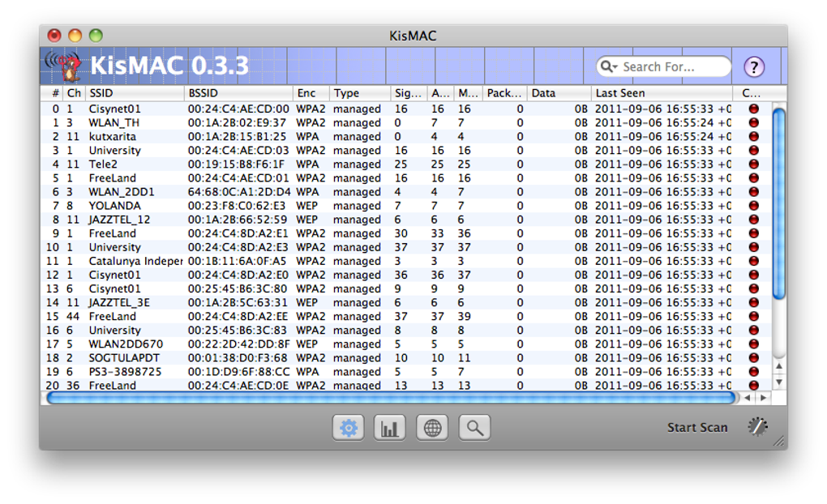Click BSSID 00:24:C4:AE:CD:00

tap(238, 109)
